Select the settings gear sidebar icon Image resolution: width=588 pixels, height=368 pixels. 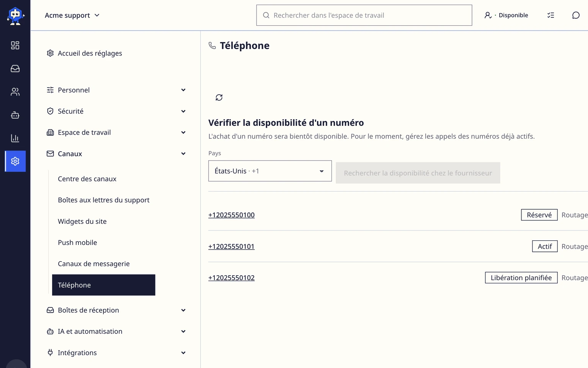click(15, 161)
